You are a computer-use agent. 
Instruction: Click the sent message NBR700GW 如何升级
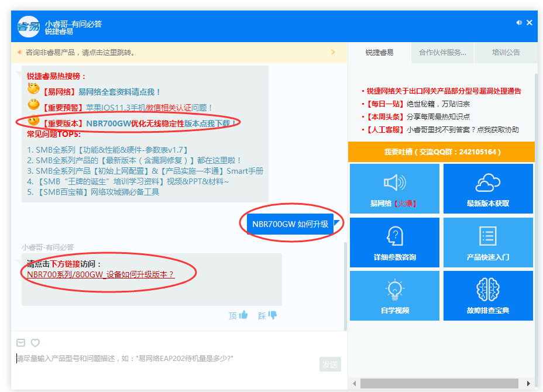pyautogui.click(x=290, y=224)
